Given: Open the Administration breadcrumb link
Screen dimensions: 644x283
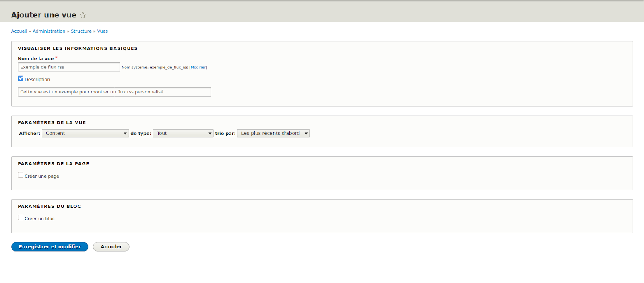Looking at the screenshot, I should point(49,31).
